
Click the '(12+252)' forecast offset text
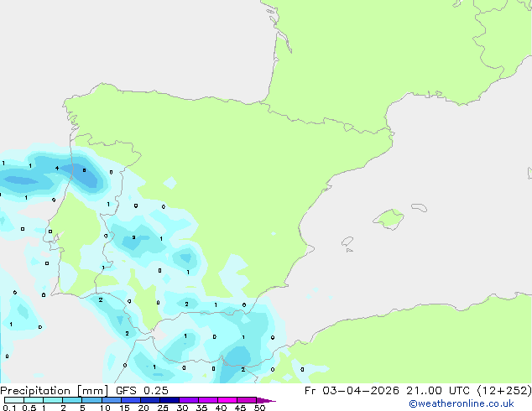pyautogui.click(x=504, y=391)
